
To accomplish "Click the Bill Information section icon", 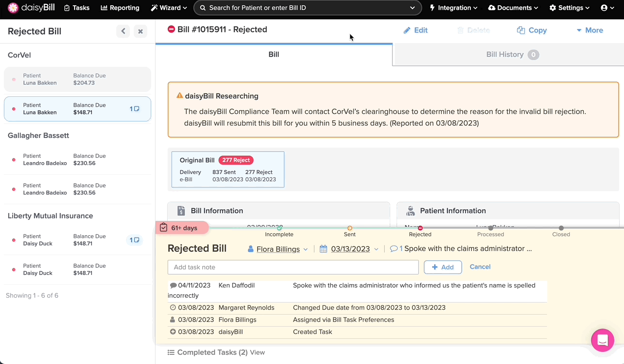I will tap(181, 211).
